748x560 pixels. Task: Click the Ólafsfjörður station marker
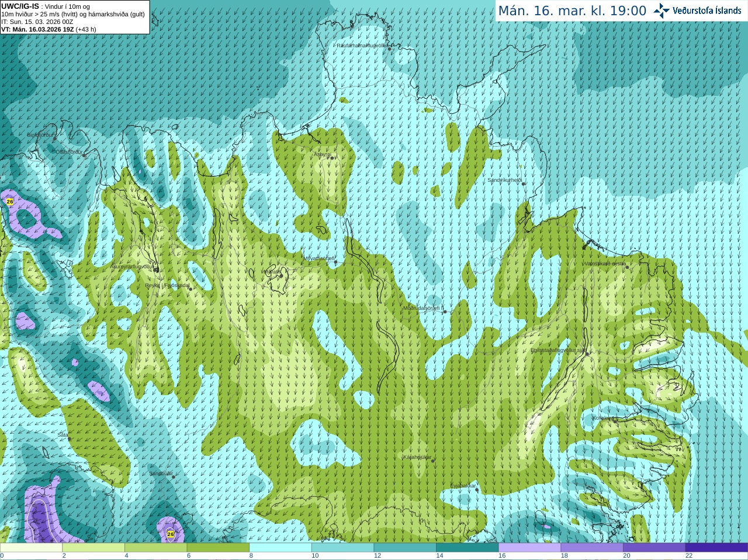(x=84, y=155)
